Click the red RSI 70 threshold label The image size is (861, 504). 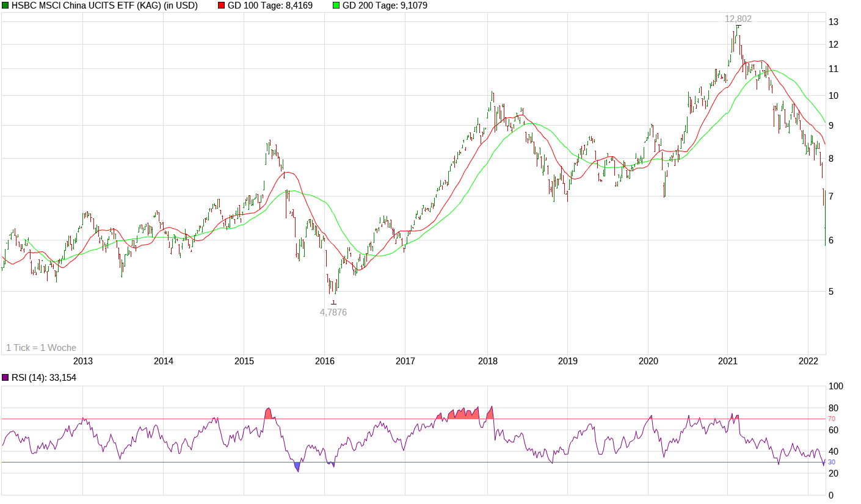click(832, 419)
